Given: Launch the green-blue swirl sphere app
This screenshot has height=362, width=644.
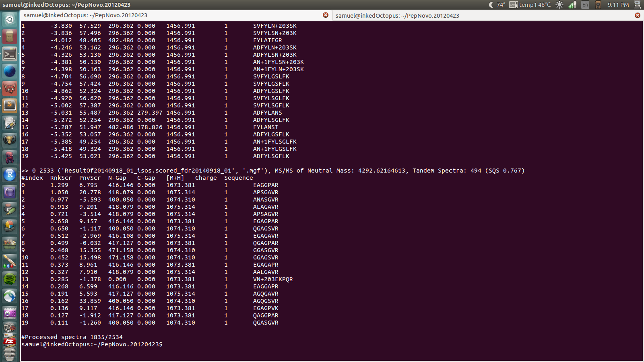Looking at the screenshot, I should [10, 296].
